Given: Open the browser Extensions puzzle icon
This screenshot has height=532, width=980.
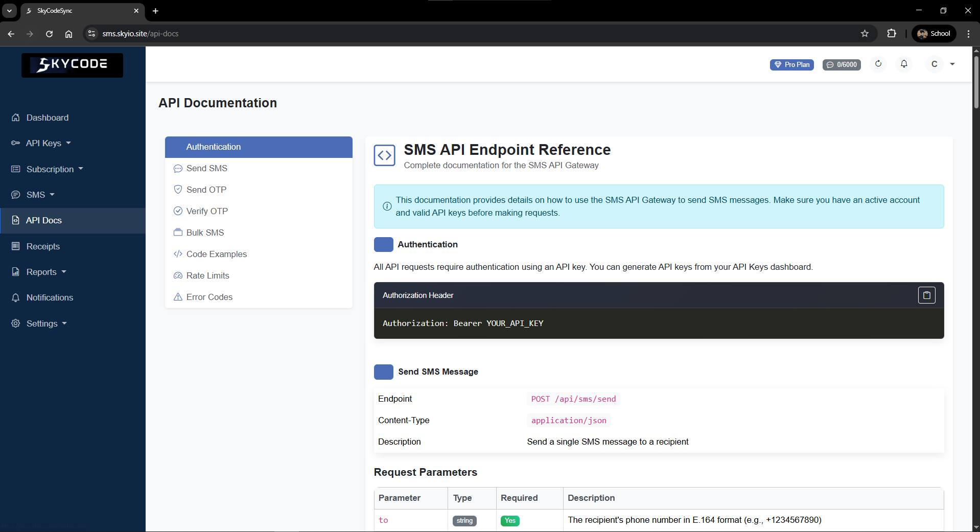Looking at the screenshot, I should [892, 34].
